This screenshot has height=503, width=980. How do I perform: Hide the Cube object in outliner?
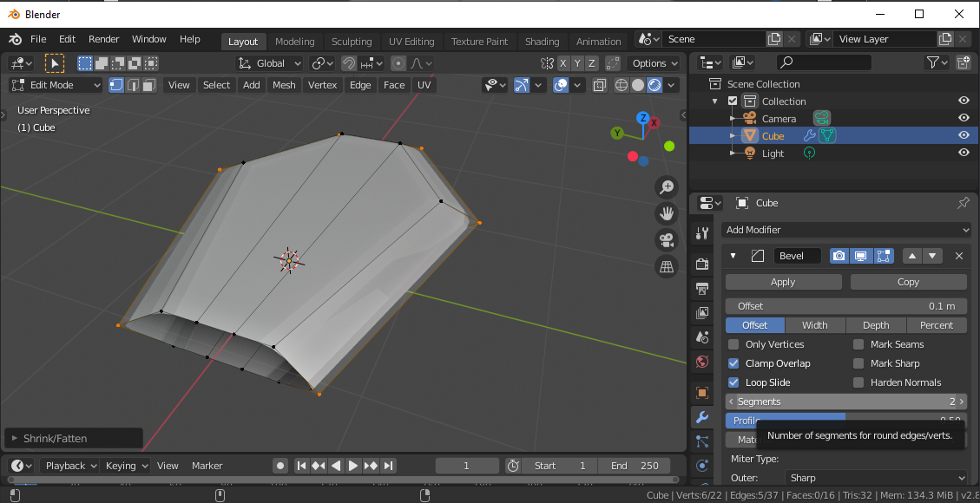click(964, 135)
